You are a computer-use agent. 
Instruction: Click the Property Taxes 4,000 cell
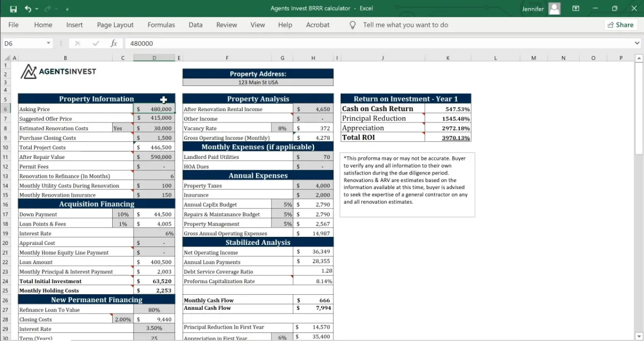pyautogui.click(x=313, y=186)
